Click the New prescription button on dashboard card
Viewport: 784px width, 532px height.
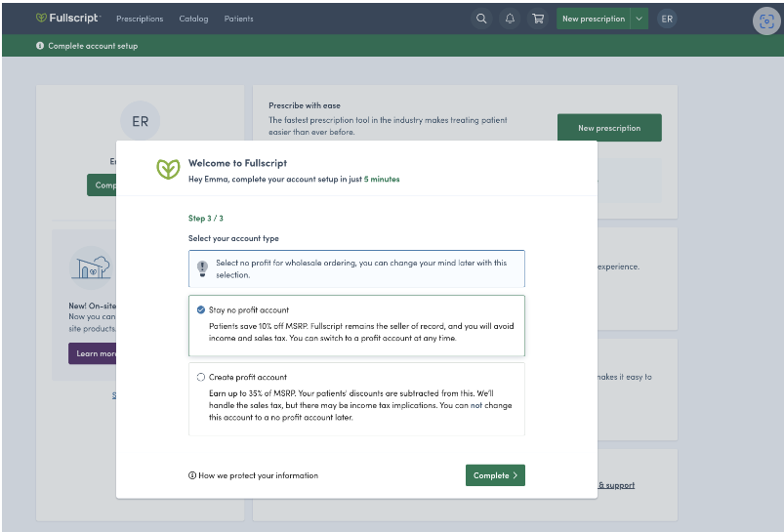coord(609,128)
